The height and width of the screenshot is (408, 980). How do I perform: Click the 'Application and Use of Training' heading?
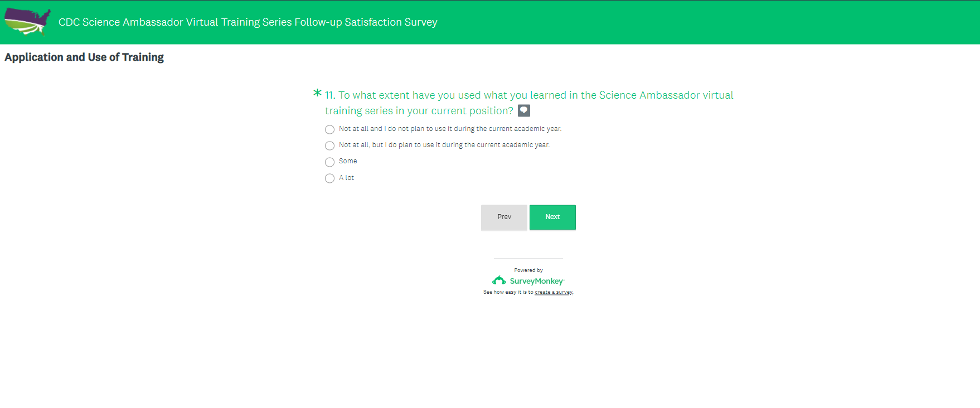point(84,57)
